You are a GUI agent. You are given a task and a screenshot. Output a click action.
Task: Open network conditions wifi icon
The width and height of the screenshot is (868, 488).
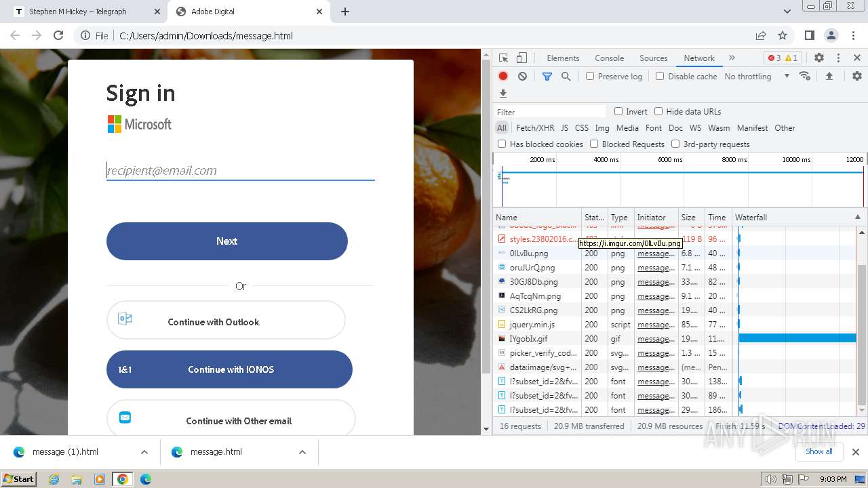click(x=805, y=76)
